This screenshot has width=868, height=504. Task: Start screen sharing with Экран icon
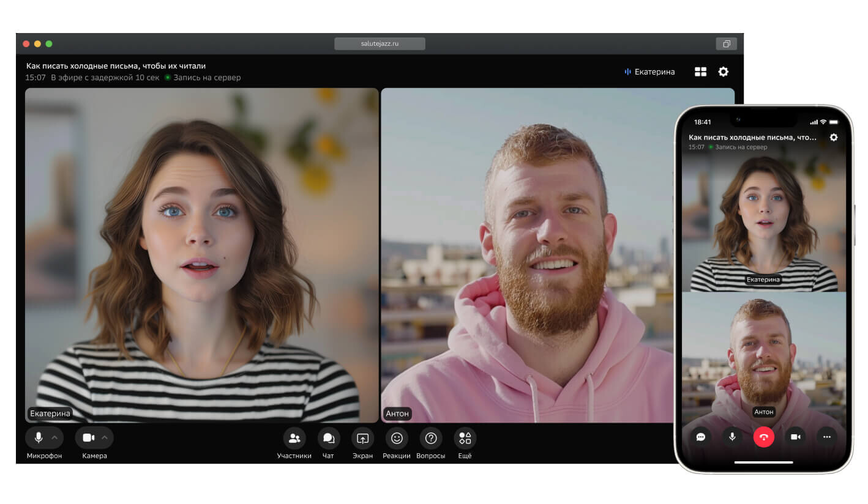(x=362, y=438)
